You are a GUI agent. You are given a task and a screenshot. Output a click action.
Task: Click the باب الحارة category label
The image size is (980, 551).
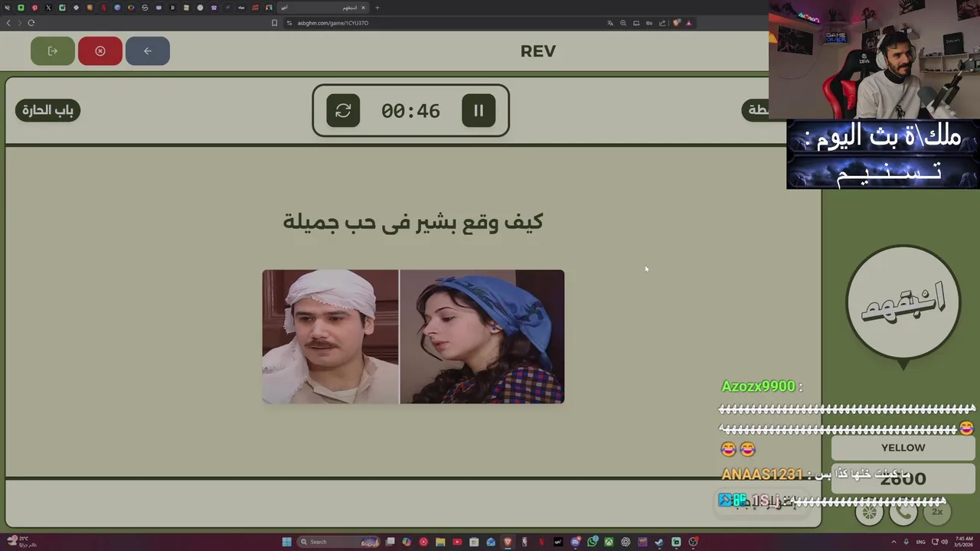click(x=47, y=110)
